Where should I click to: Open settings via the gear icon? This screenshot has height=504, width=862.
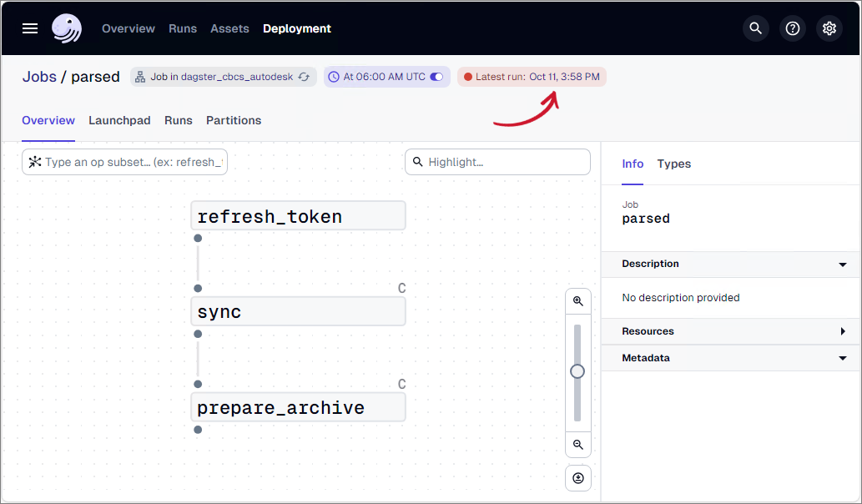(829, 28)
